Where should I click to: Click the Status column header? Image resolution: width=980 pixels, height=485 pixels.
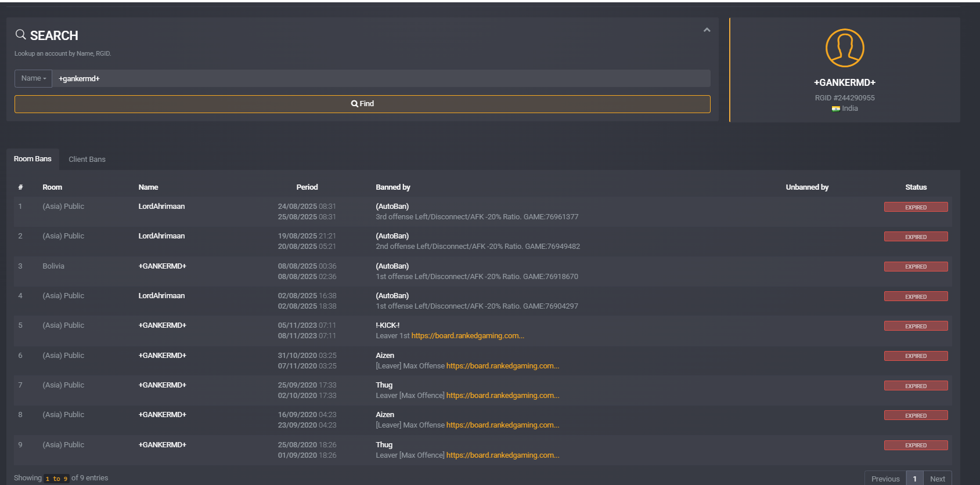coord(916,187)
